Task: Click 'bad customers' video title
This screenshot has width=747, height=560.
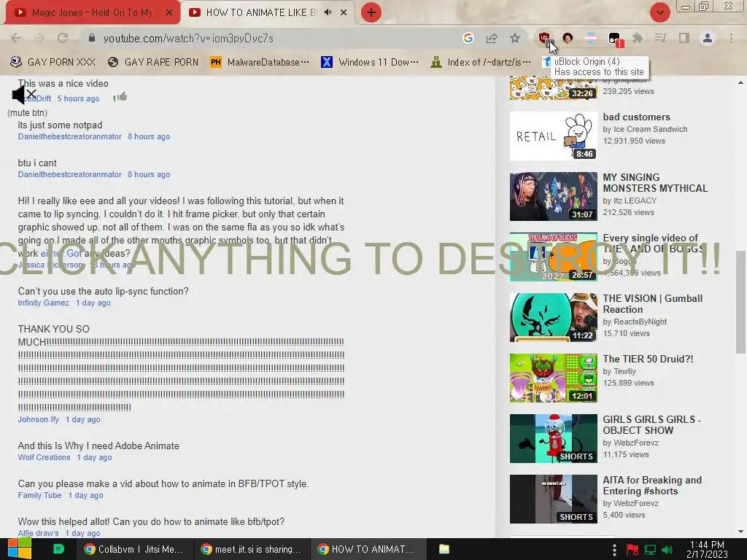Action: click(636, 117)
